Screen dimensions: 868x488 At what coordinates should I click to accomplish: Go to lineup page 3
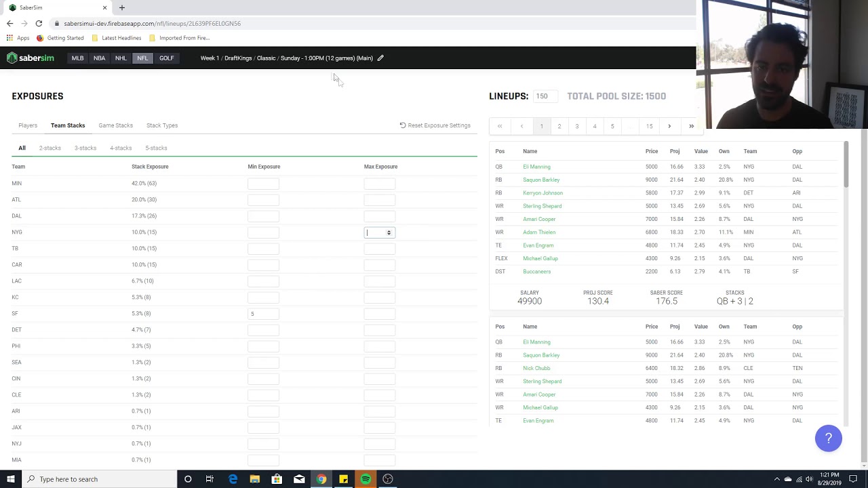coord(577,126)
